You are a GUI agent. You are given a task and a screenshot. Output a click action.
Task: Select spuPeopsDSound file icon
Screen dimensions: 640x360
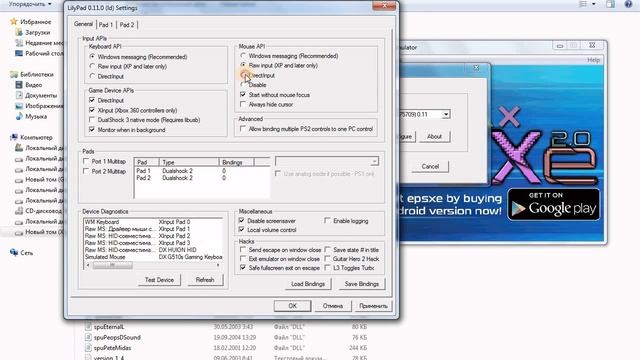[x=88, y=338]
